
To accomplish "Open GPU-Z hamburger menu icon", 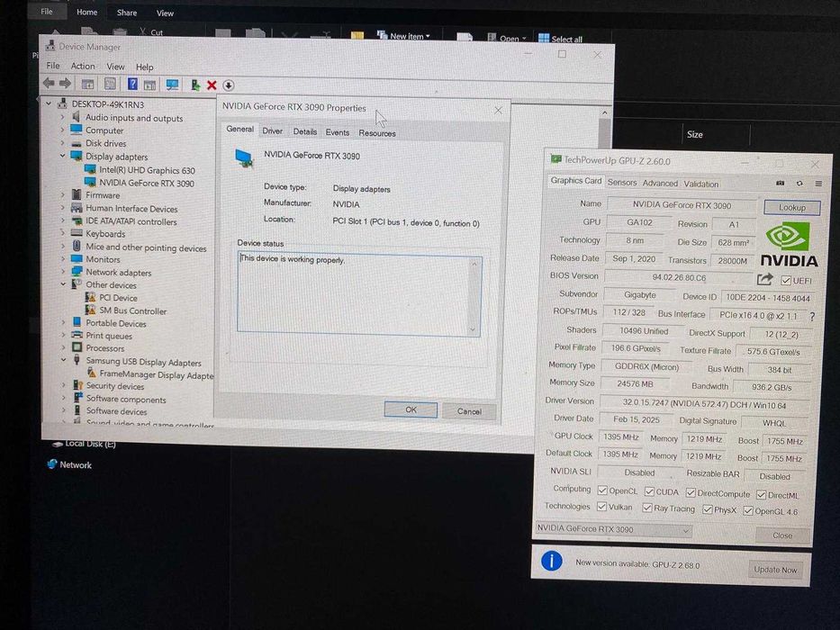I will [x=818, y=184].
